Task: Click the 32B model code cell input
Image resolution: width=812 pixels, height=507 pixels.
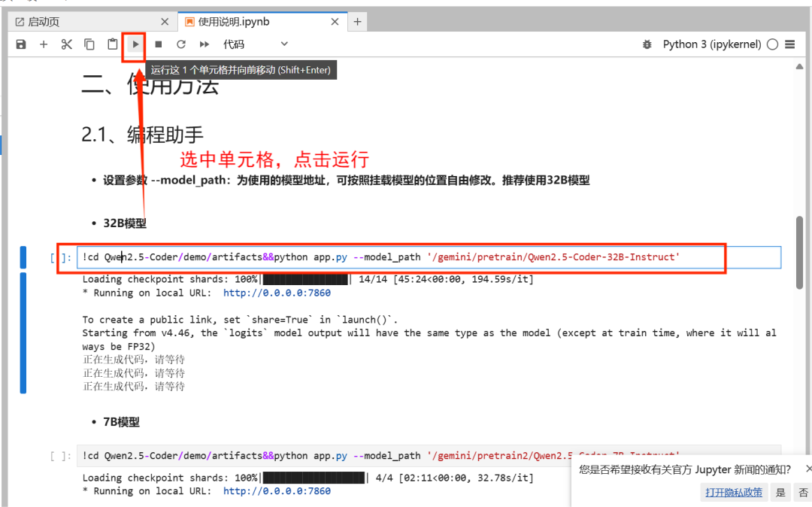Action: point(429,257)
